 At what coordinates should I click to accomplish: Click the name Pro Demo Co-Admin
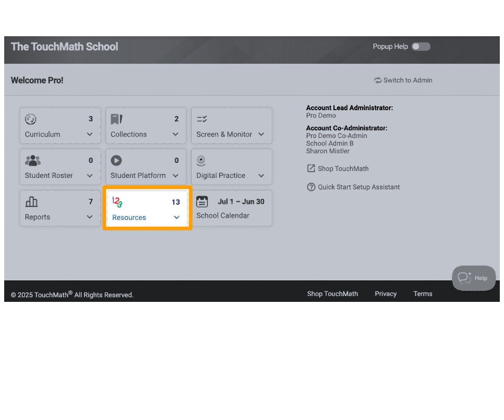(x=337, y=136)
